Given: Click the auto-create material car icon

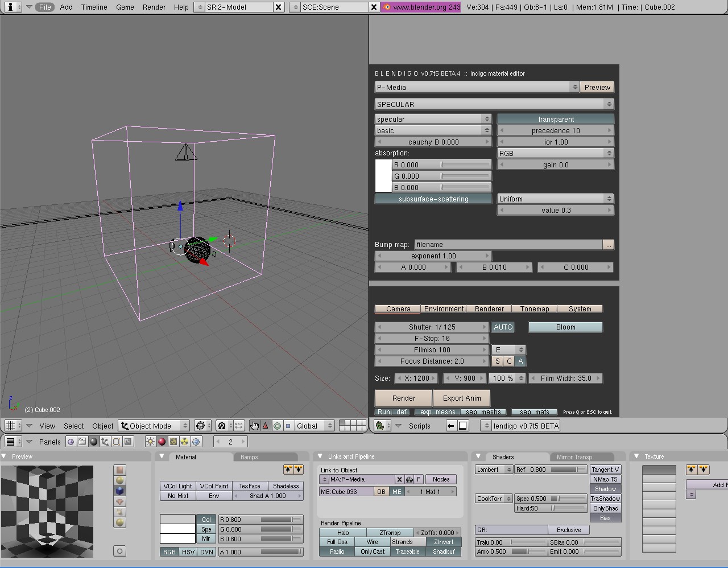Looking at the screenshot, I should [409, 479].
